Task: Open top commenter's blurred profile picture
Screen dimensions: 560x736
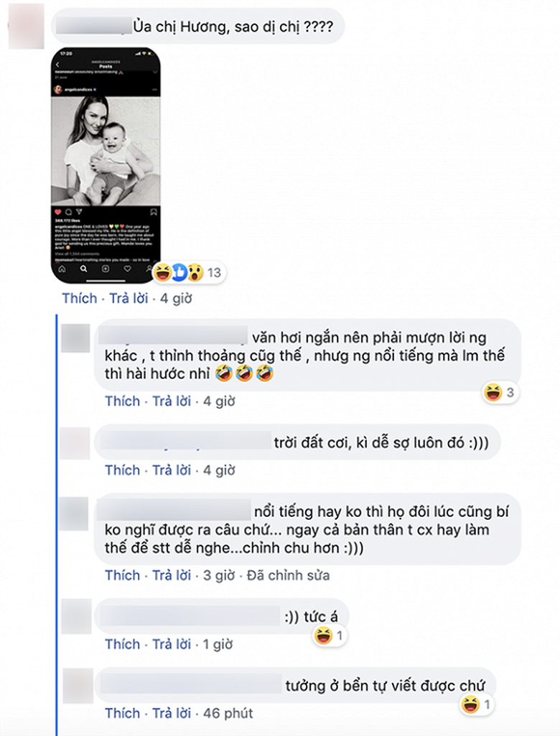Action: click(27, 27)
